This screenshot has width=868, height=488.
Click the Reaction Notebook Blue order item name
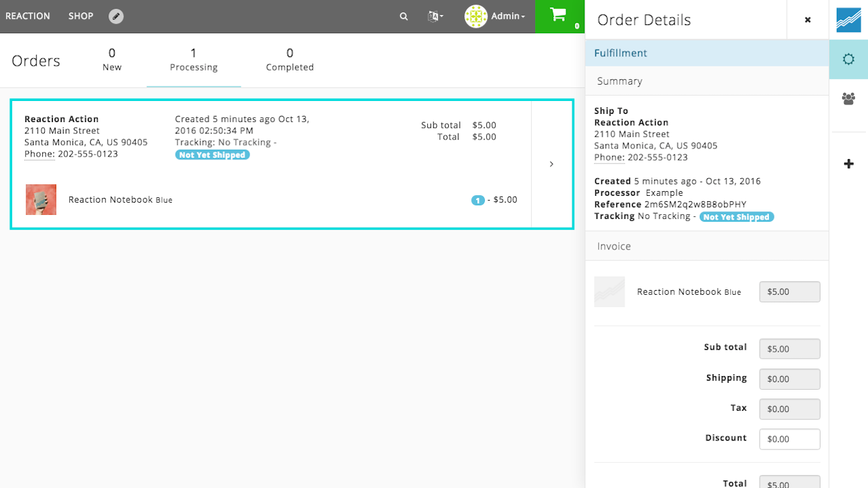click(x=121, y=200)
